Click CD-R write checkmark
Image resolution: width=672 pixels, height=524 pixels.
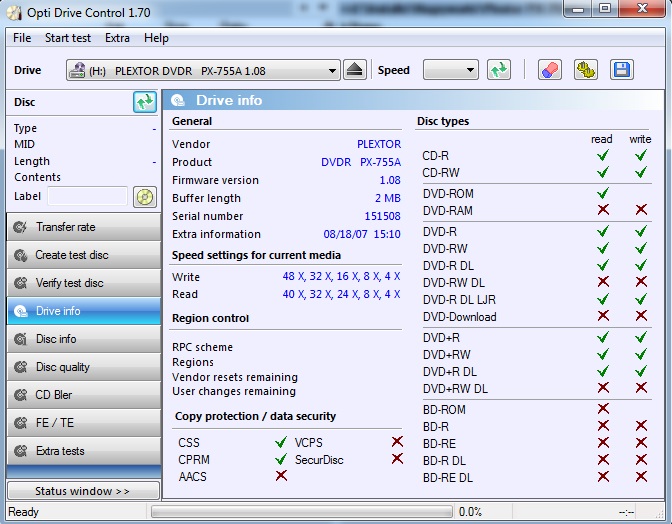pyautogui.click(x=641, y=155)
